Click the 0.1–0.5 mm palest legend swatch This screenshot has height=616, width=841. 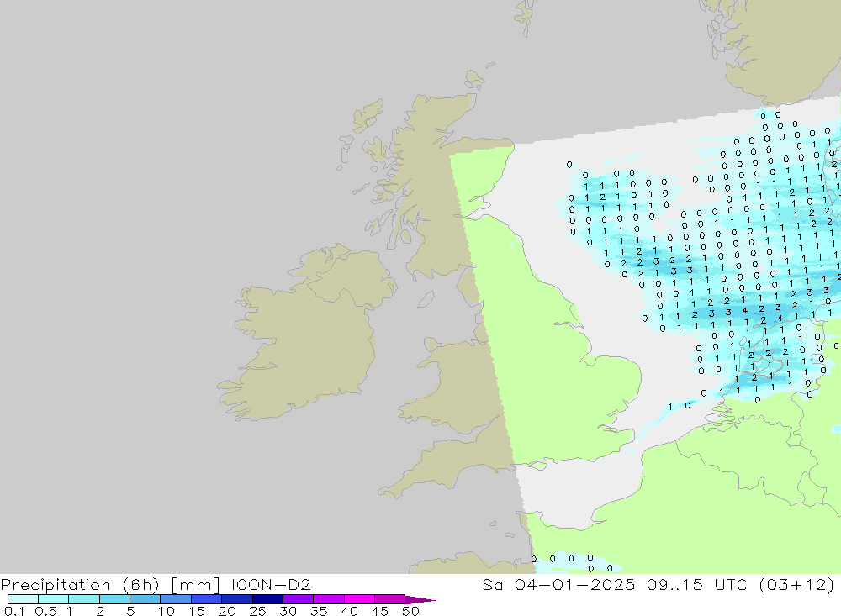23,599
